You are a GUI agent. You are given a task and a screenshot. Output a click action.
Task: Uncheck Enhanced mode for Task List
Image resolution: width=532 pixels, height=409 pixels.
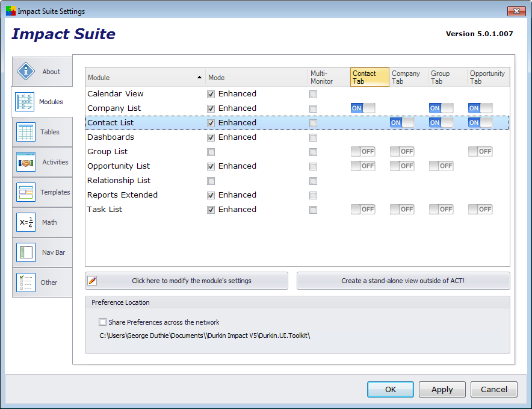pyautogui.click(x=211, y=210)
